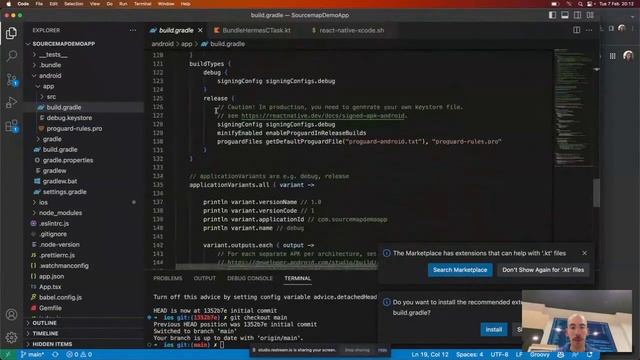Expand the TIMELINE section

83,333
